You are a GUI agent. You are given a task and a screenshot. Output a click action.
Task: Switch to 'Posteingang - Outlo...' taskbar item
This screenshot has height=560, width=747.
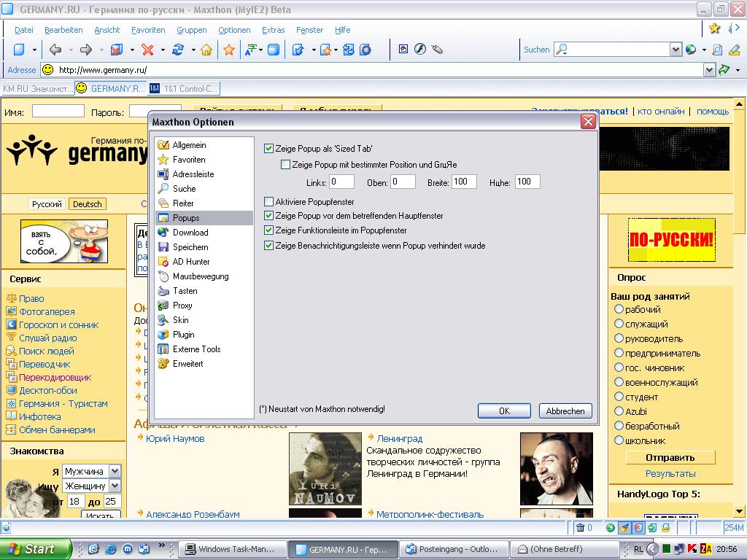pyautogui.click(x=452, y=549)
